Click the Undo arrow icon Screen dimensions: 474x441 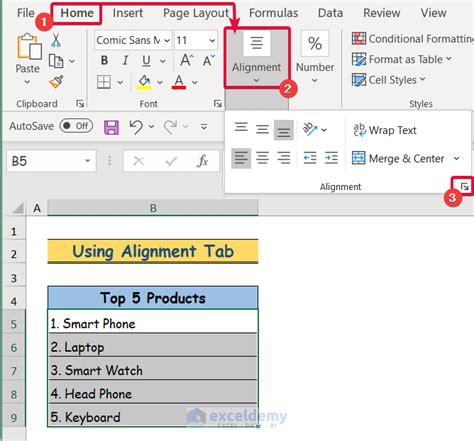136,127
